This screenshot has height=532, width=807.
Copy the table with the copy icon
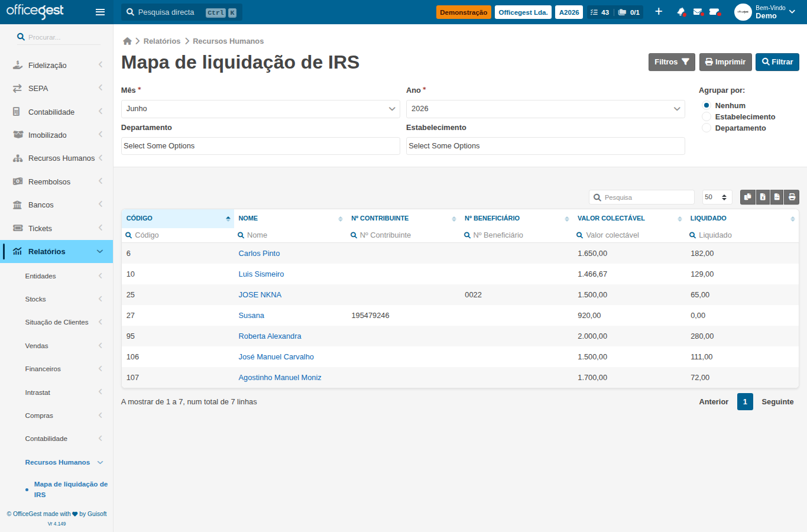(x=747, y=197)
